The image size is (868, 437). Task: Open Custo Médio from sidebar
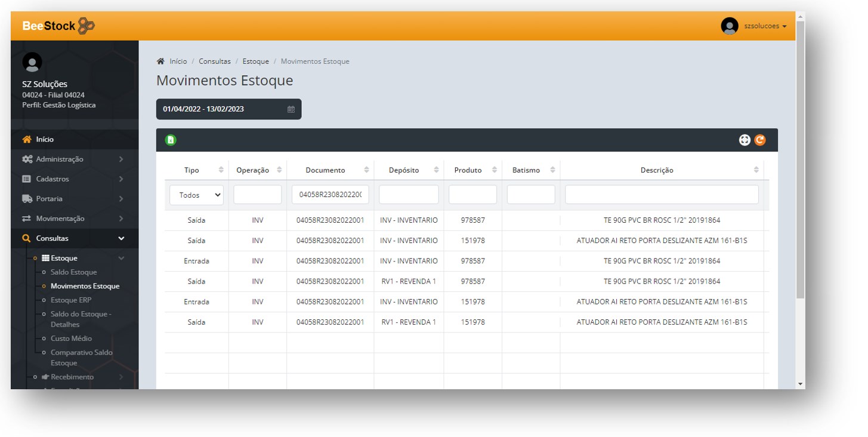pyautogui.click(x=71, y=338)
